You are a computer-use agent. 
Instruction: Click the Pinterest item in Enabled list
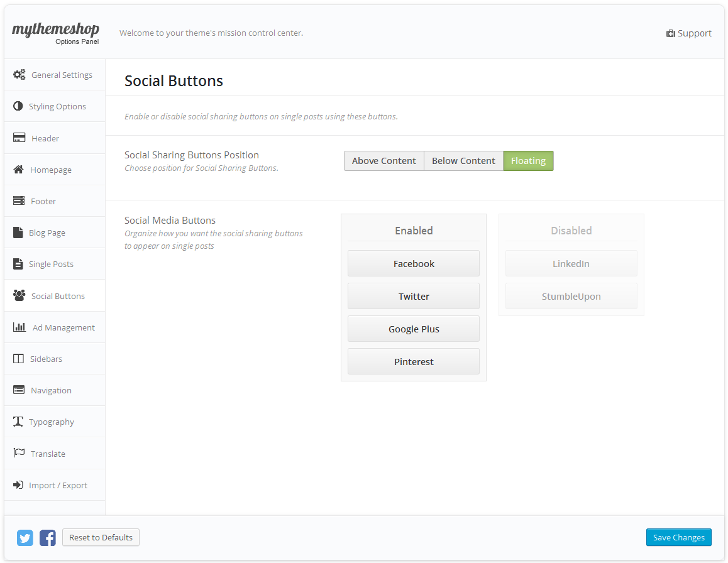click(x=414, y=362)
